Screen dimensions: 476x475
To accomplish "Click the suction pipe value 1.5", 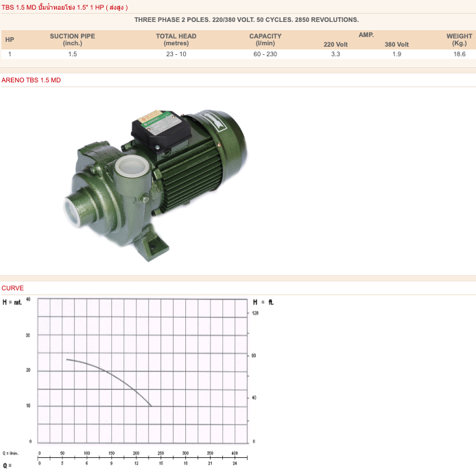I will [x=73, y=54].
